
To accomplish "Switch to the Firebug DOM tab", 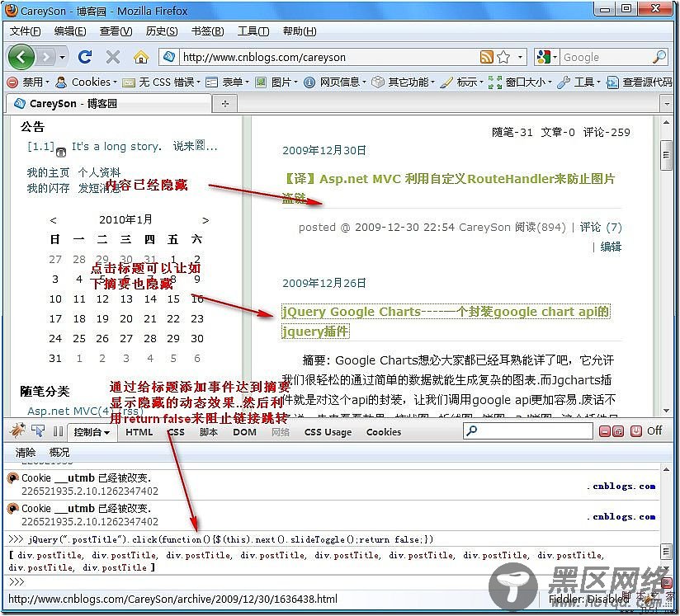I will (x=244, y=432).
